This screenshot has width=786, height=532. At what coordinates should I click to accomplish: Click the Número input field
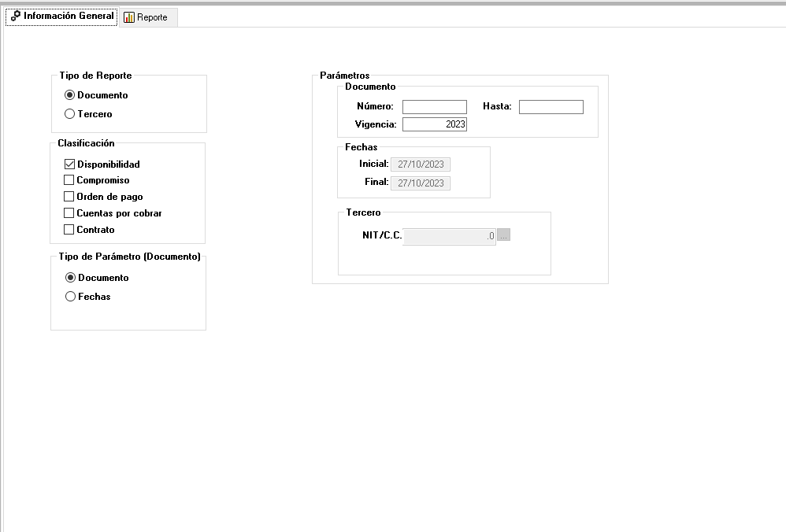coord(434,107)
